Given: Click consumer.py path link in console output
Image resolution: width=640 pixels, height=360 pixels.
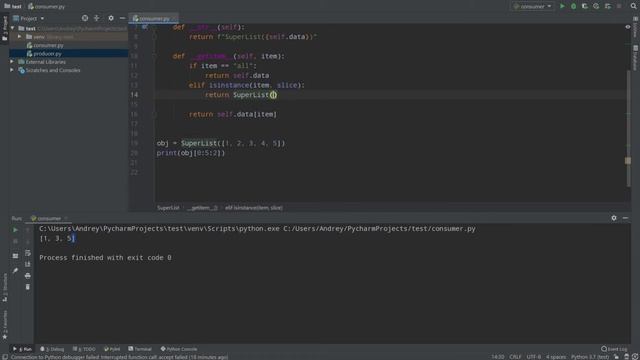Looking at the screenshot, I should tap(379, 229).
